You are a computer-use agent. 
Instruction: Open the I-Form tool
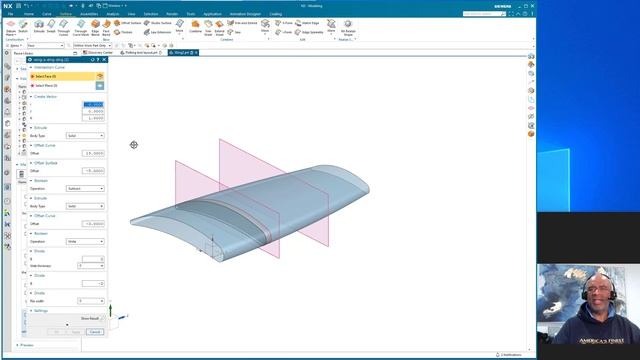pyautogui.click(x=284, y=32)
